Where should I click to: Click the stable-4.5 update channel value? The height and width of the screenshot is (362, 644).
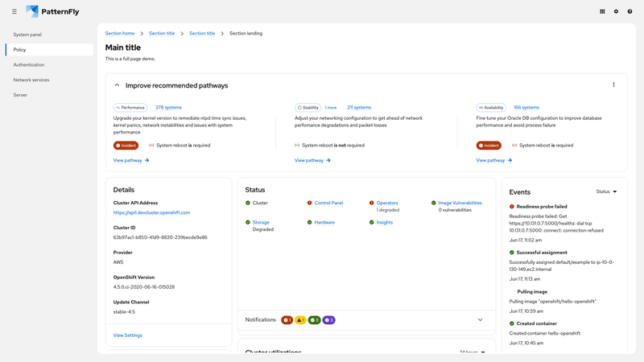pyautogui.click(x=124, y=312)
